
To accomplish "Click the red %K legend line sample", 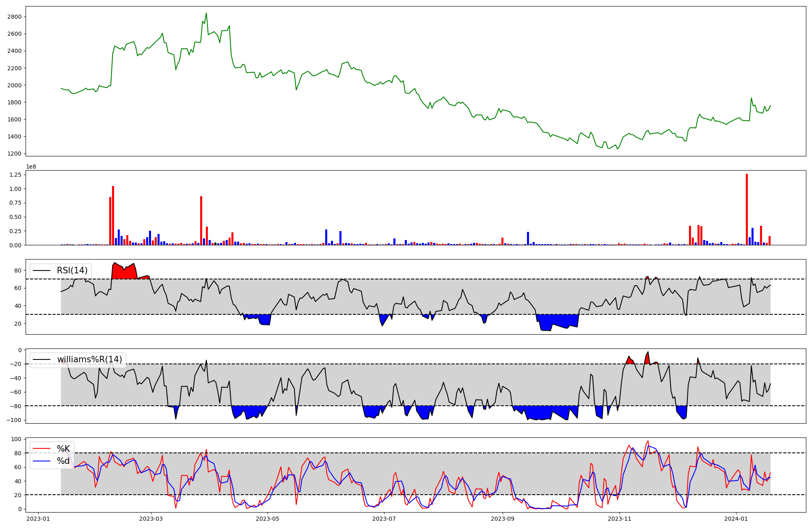I will click(x=41, y=448).
